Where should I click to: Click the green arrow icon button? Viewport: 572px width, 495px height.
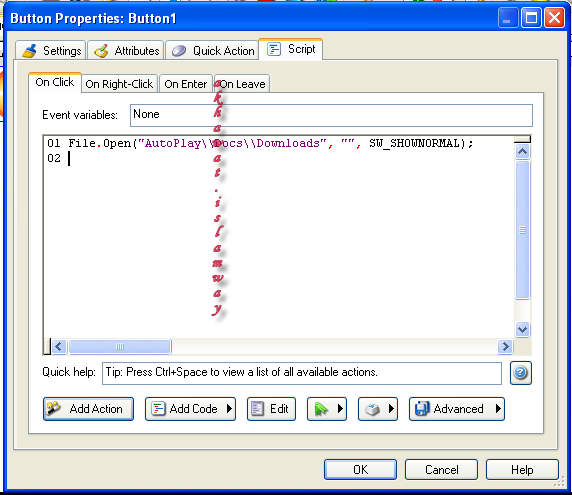pos(321,409)
